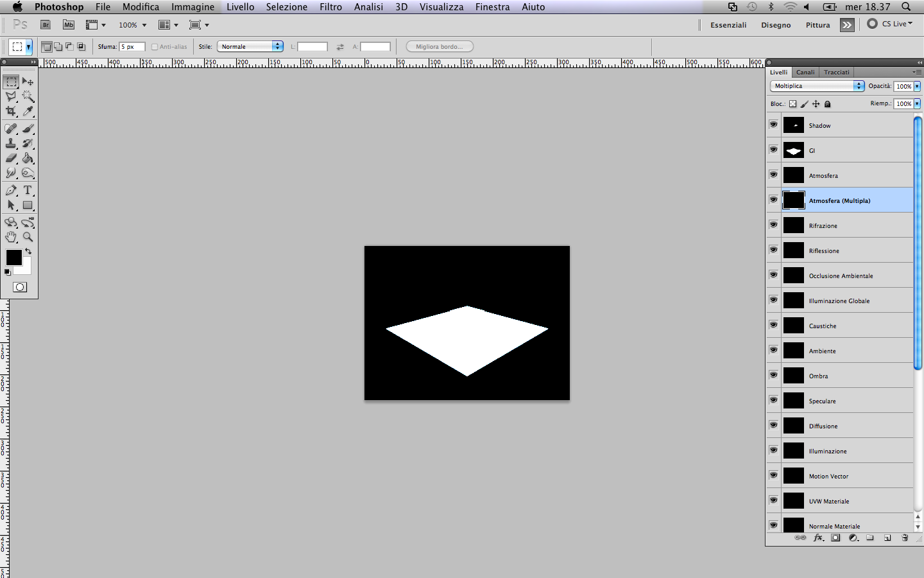Open the Moltiplica blend mode dropdown
This screenshot has width=924, height=578.
tap(817, 85)
